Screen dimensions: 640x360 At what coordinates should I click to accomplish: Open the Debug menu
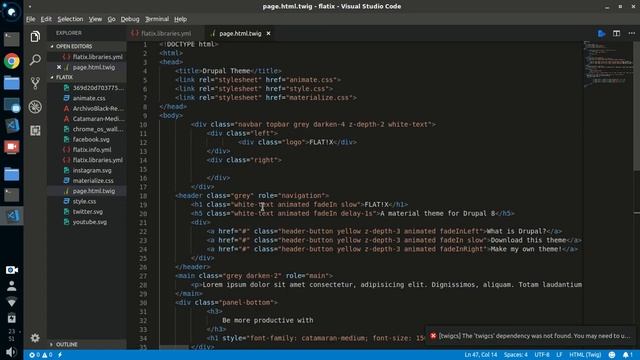click(130, 19)
